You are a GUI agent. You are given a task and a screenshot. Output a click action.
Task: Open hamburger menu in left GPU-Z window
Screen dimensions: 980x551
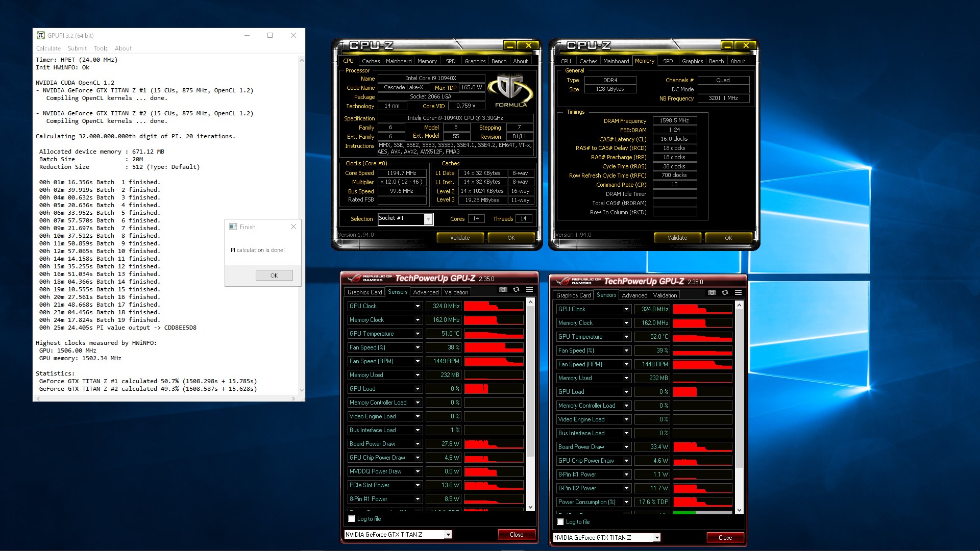coord(529,290)
